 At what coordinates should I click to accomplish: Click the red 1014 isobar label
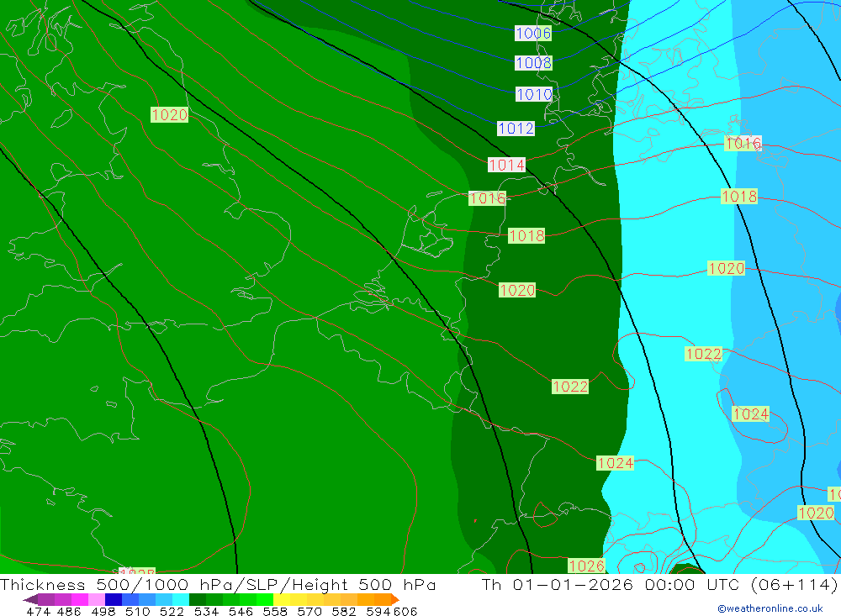(507, 165)
